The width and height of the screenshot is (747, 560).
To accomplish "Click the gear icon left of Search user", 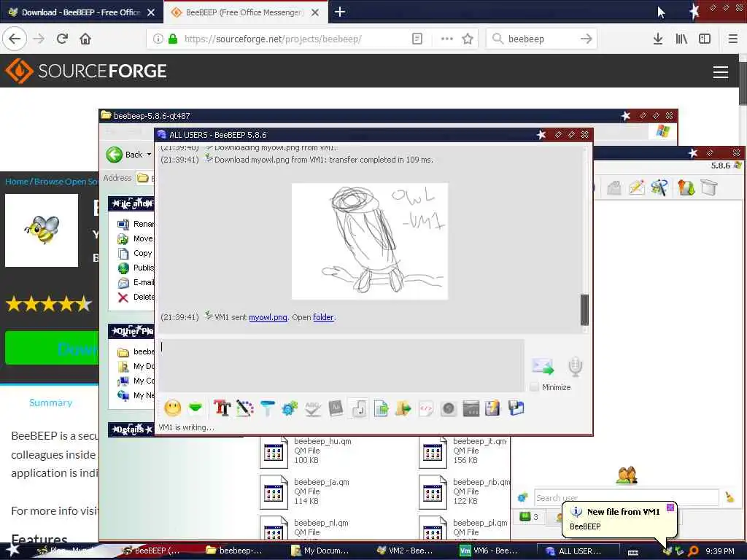I will 522,497.
